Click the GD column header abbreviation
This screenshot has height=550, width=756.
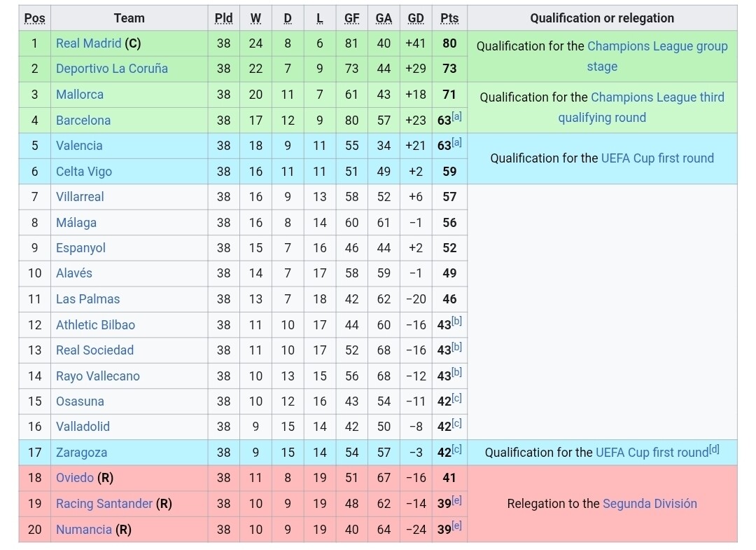416,18
